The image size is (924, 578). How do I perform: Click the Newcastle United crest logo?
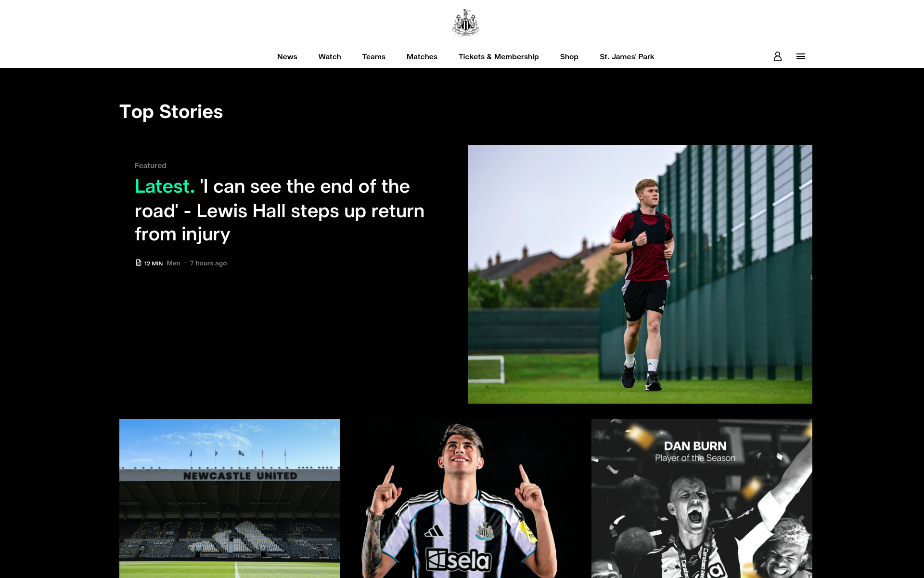(x=465, y=22)
